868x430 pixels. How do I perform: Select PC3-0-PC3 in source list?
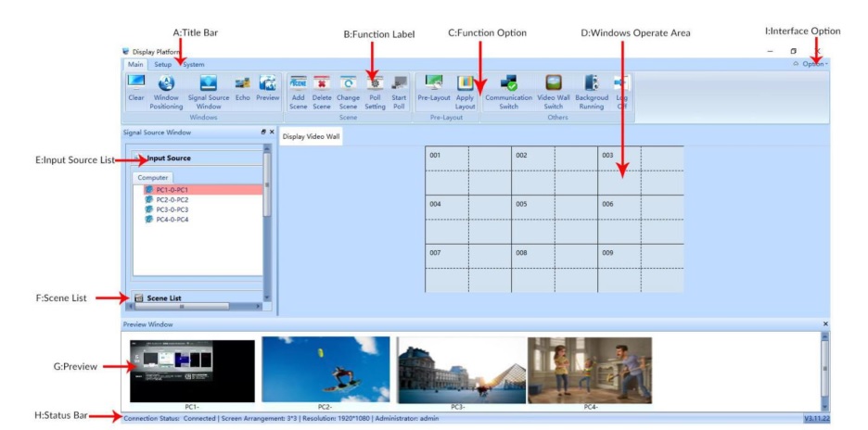pos(172,209)
